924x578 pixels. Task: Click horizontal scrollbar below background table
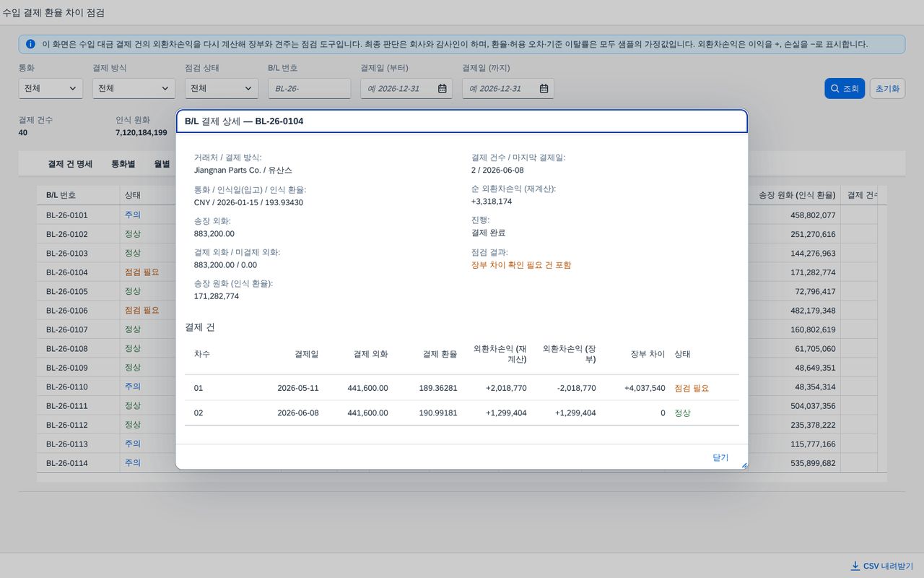coord(457,478)
